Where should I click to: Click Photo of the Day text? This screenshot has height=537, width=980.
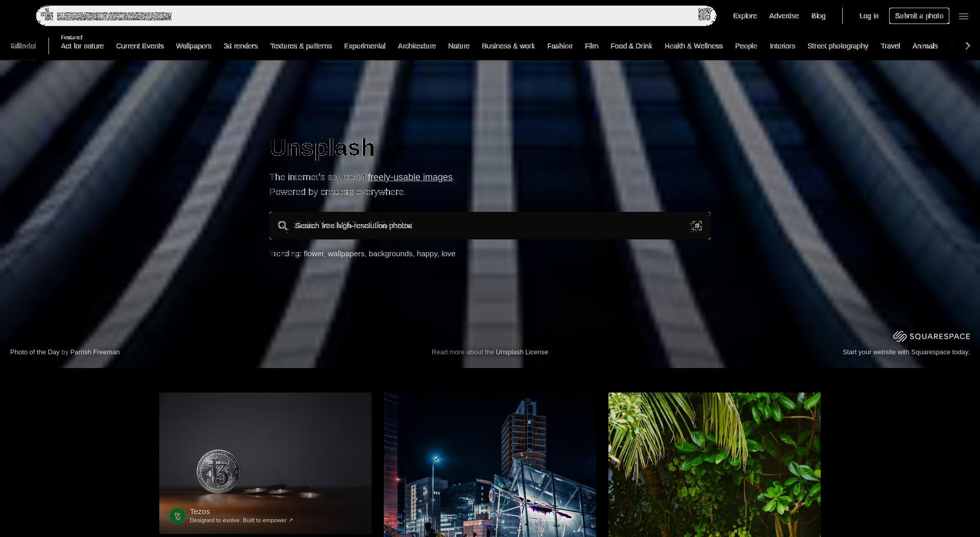[x=35, y=352]
